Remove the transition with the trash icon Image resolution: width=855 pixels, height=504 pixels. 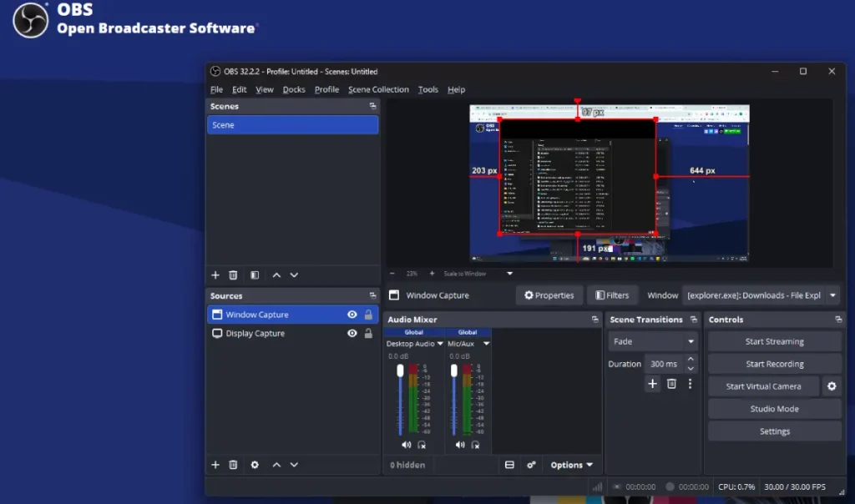click(x=671, y=384)
